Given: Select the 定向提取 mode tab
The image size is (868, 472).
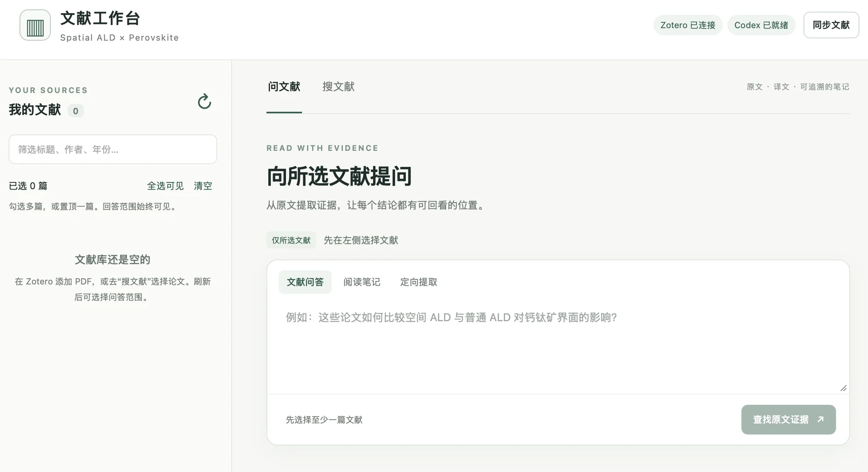Looking at the screenshot, I should click(x=418, y=282).
